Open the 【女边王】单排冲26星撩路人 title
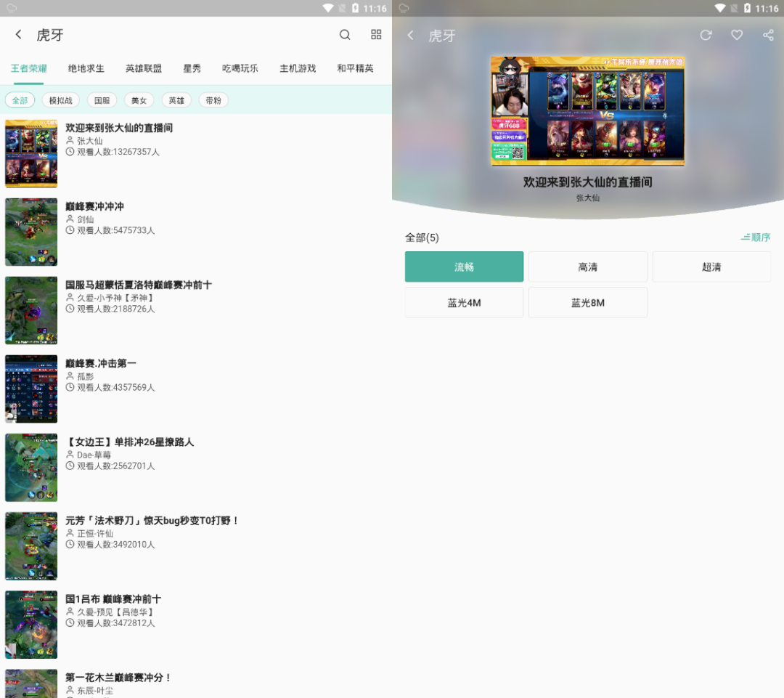The width and height of the screenshot is (784, 698). [x=129, y=442]
